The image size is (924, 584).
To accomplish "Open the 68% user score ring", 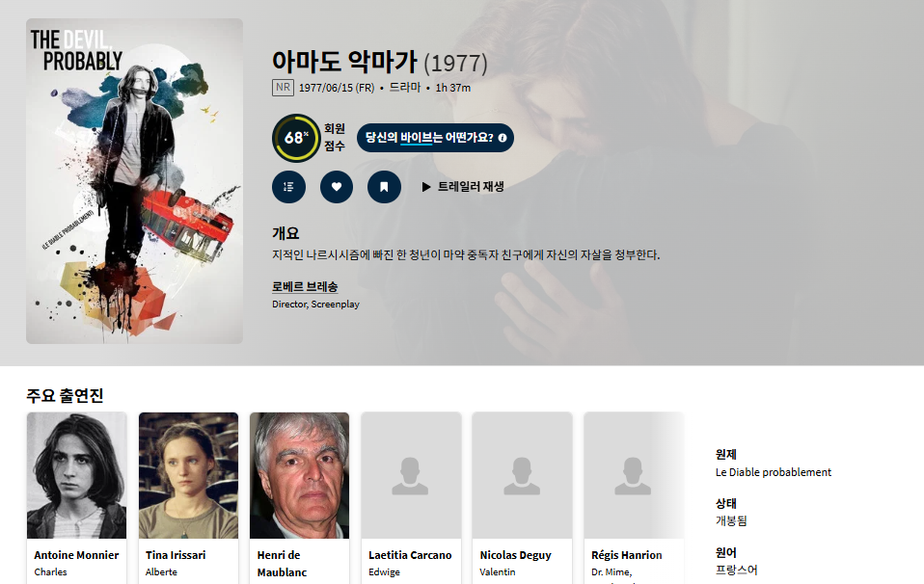I will pyautogui.click(x=296, y=138).
